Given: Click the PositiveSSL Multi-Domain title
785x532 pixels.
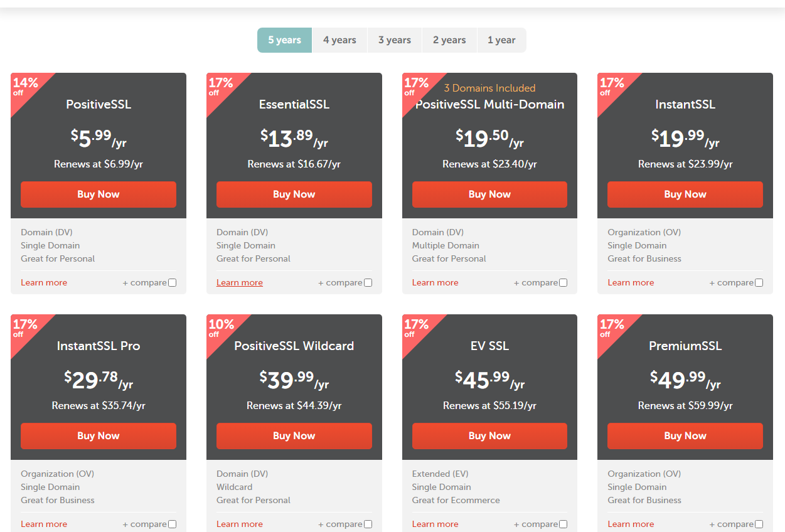Looking at the screenshot, I should [489, 105].
